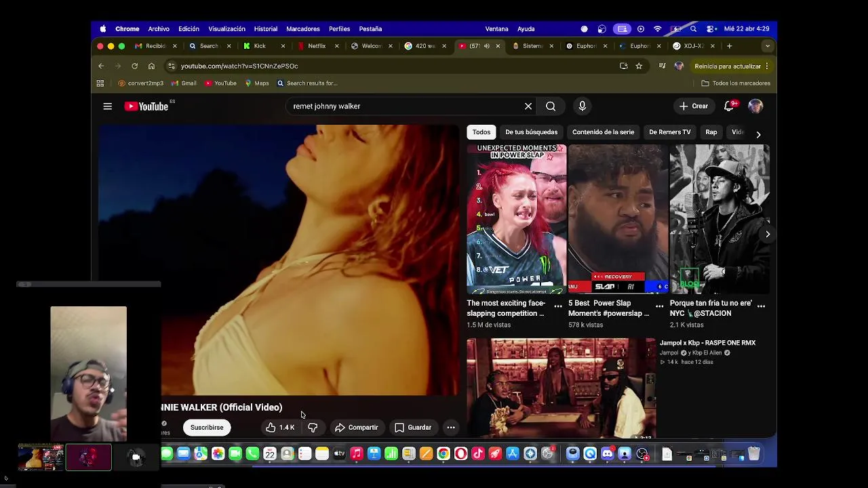Screen dimensions: 868x488
Task: Open the Marcadores menu
Action: click(x=302, y=29)
